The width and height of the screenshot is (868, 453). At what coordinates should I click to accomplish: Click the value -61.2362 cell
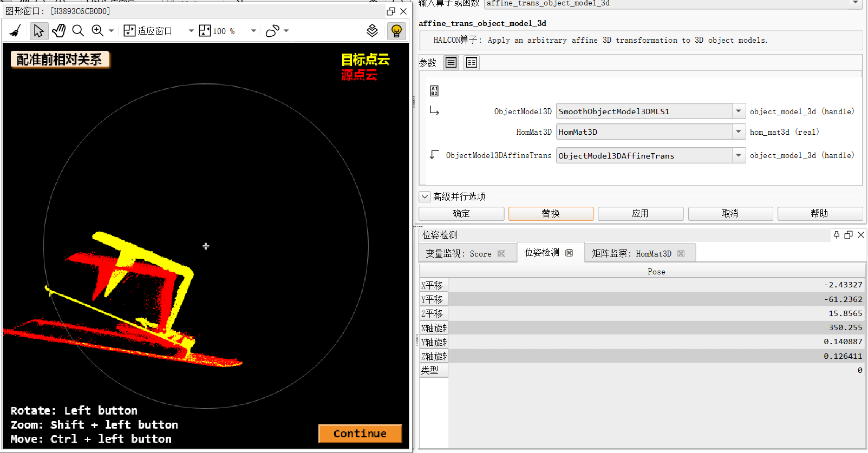[656, 299]
